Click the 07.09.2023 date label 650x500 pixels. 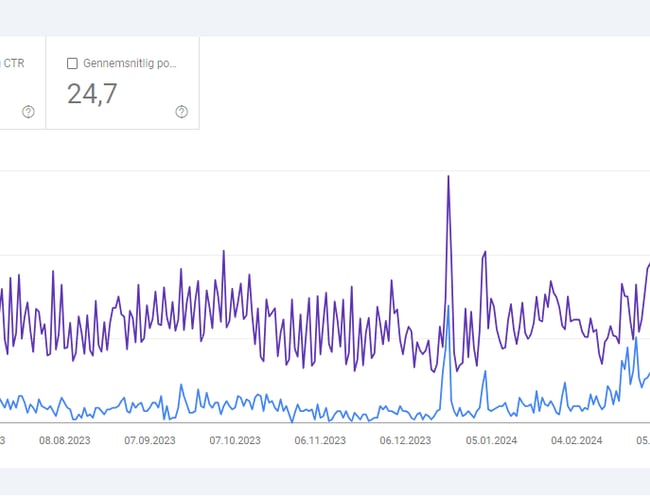point(150,440)
